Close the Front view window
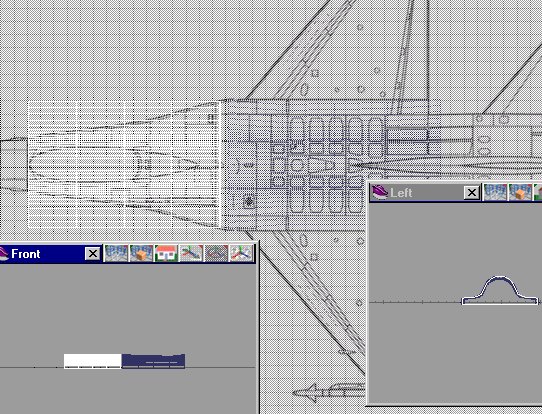The image size is (542, 414). point(93,254)
